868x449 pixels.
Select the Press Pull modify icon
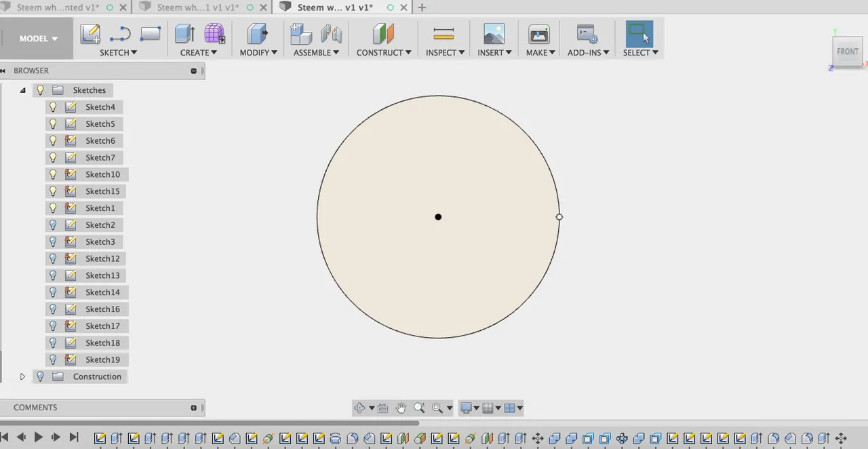pos(258,34)
